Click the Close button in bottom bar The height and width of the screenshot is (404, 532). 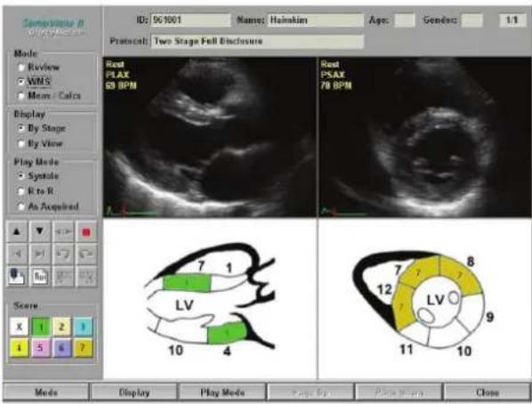click(x=488, y=392)
